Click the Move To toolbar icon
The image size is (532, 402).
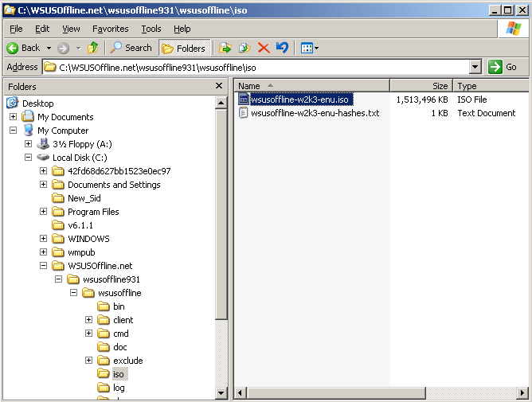(225, 48)
